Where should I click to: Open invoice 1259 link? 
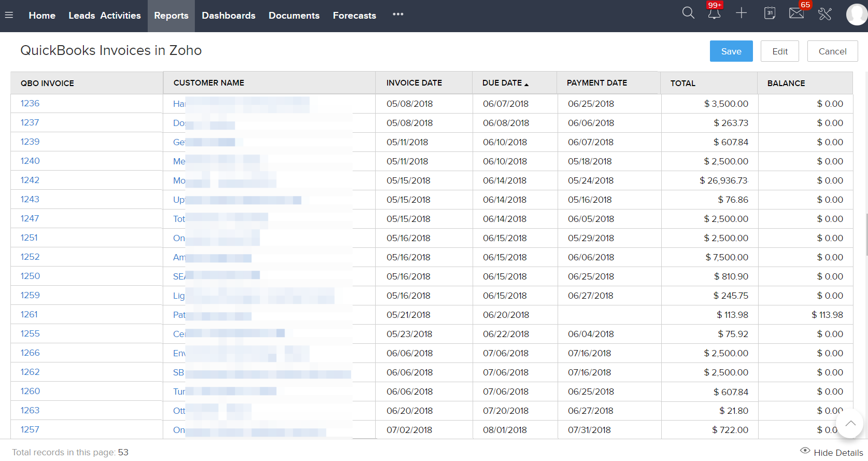(30, 295)
